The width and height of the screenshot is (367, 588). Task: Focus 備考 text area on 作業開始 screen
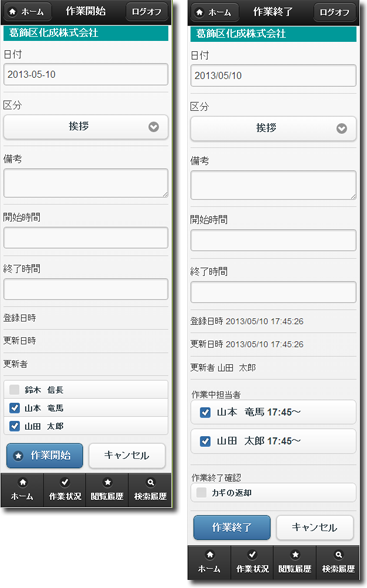[x=85, y=183]
